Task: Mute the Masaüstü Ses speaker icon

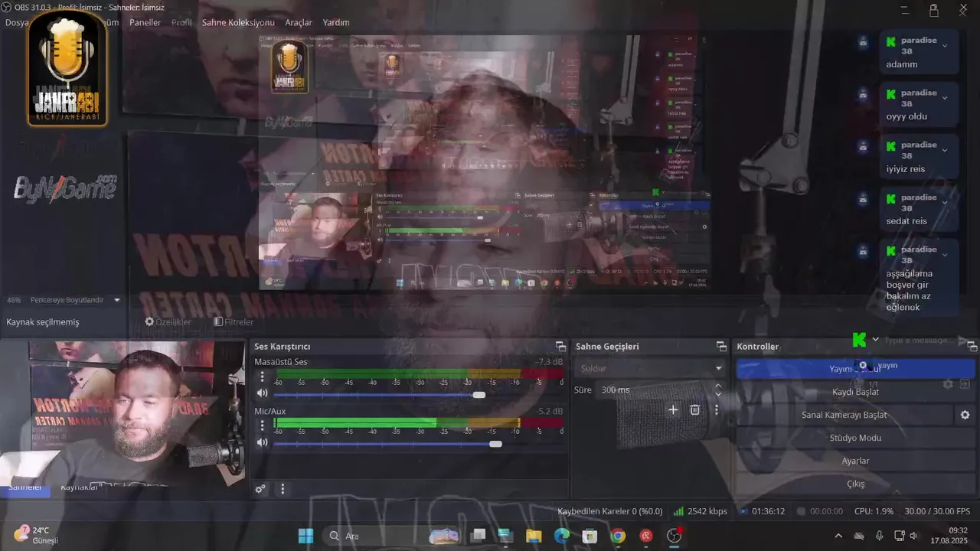Action: pos(263,393)
